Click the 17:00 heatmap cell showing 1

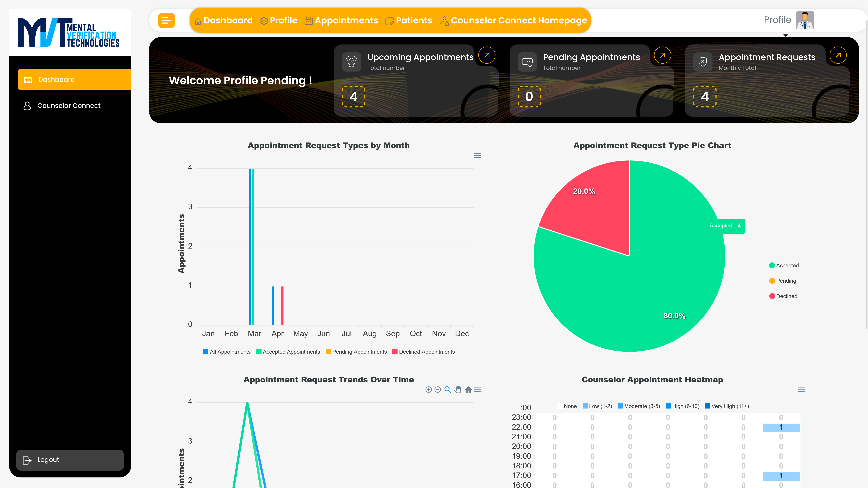[x=781, y=476]
